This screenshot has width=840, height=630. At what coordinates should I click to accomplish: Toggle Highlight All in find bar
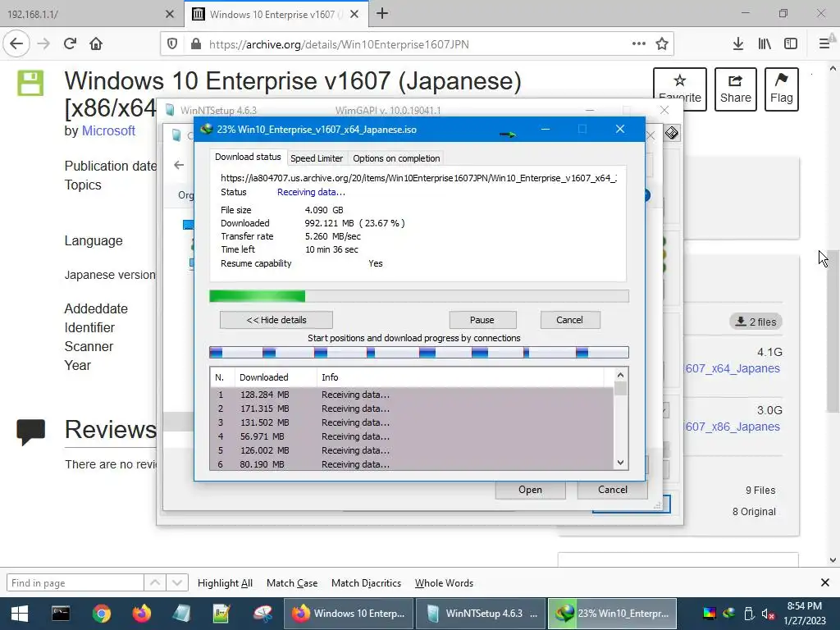tap(225, 583)
